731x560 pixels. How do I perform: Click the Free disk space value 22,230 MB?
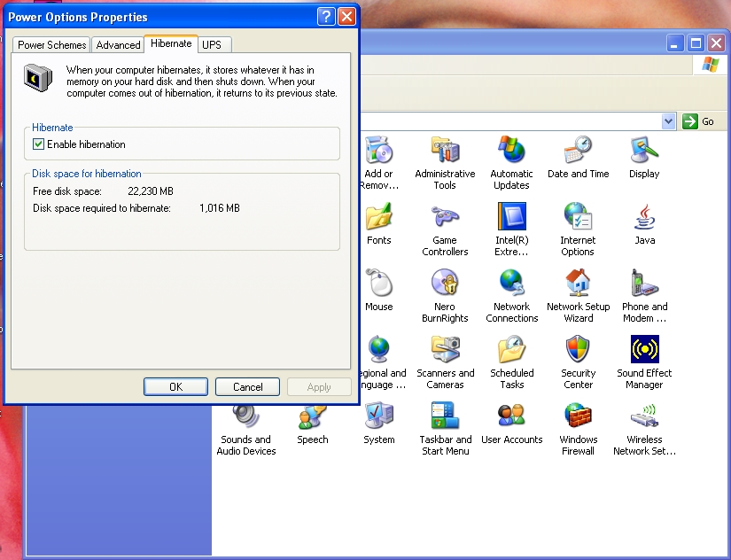151,191
